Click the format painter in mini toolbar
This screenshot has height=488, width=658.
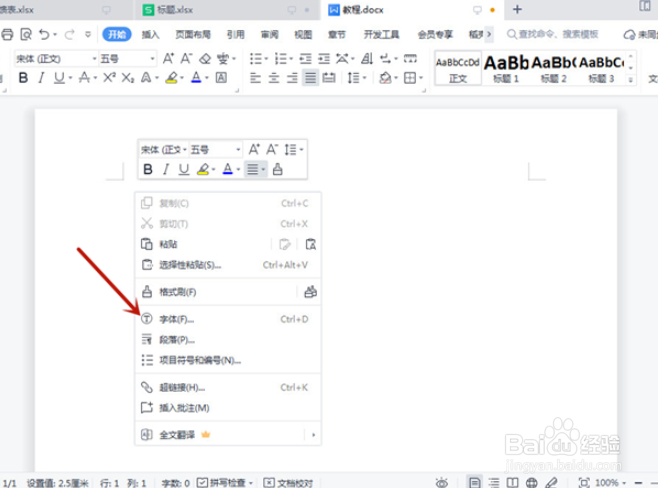(x=277, y=169)
